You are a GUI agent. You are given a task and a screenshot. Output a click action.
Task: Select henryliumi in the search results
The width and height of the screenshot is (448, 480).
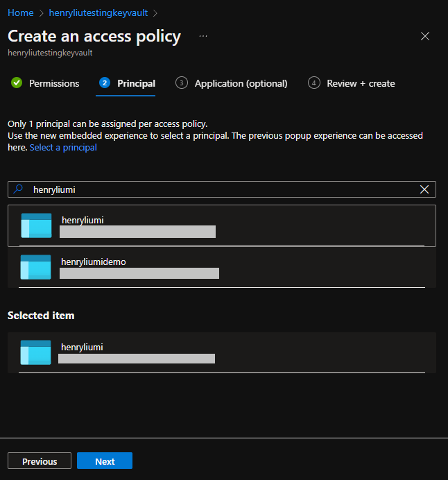pyautogui.click(x=222, y=225)
